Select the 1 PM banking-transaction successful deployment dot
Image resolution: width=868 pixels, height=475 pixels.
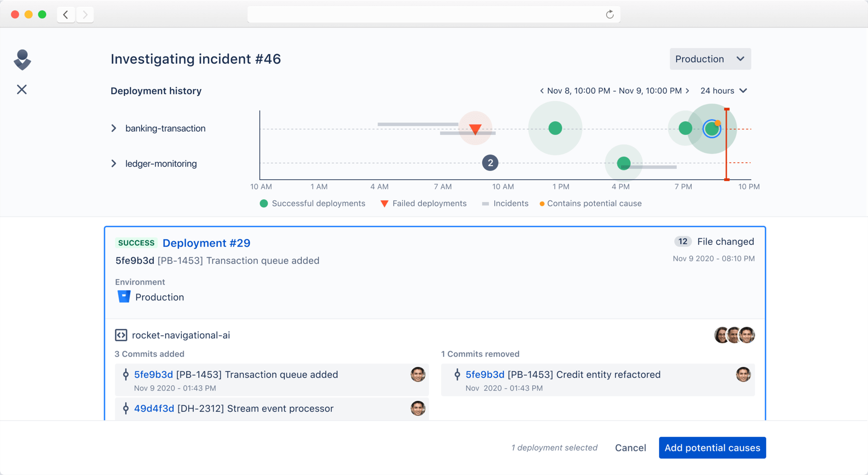point(555,128)
